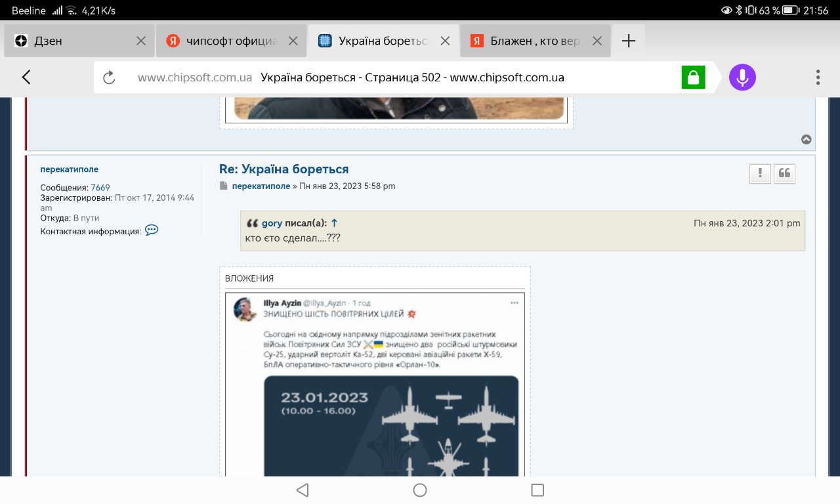840x504 pixels.
Task: Jump to quoted gory post arrow
Action: pos(334,223)
